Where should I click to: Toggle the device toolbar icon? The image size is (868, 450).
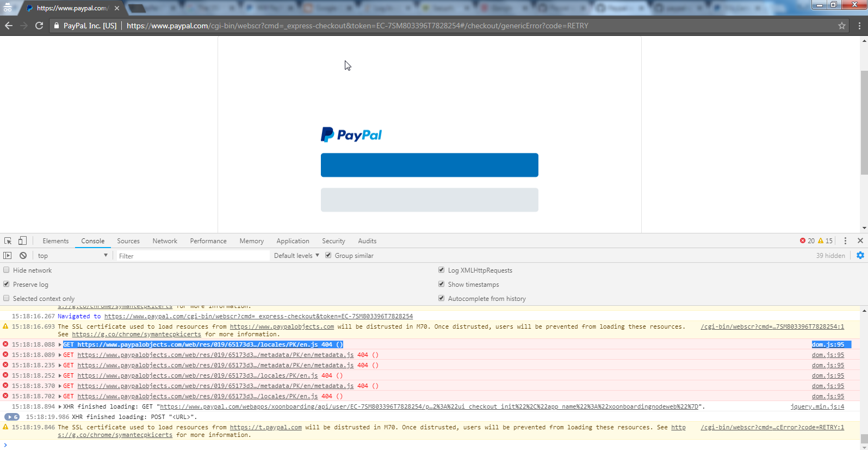click(22, 241)
